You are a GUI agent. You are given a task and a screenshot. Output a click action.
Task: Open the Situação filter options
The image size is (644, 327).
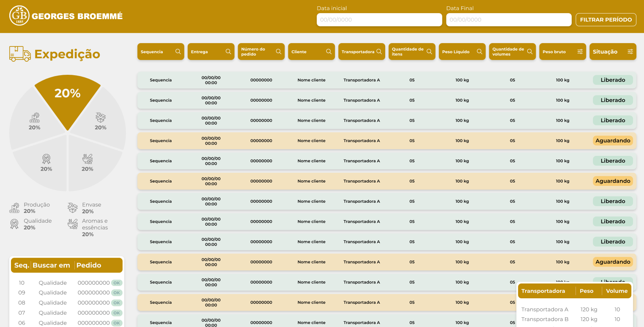click(630, 52)
